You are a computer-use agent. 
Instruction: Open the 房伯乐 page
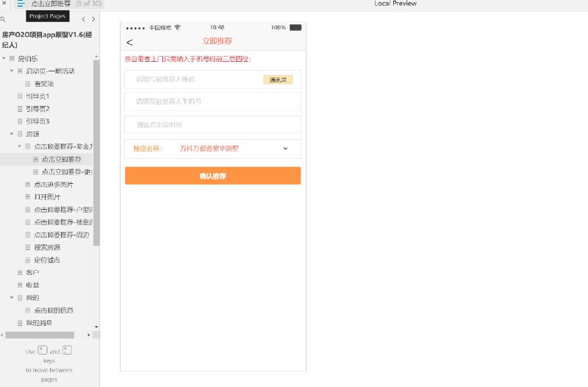[x=28, y=59]
